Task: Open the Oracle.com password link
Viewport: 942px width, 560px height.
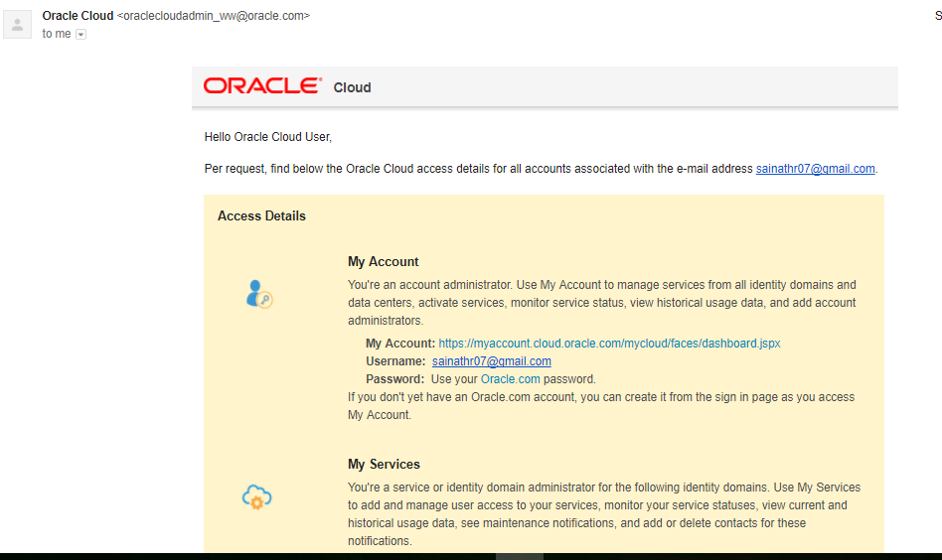Action: pyautogui.click(x=510, y=379)
